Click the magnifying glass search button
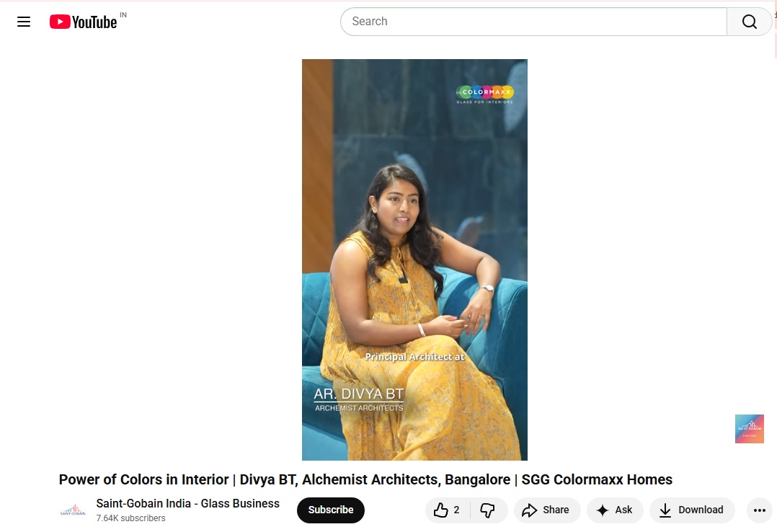 coord(749,22)
